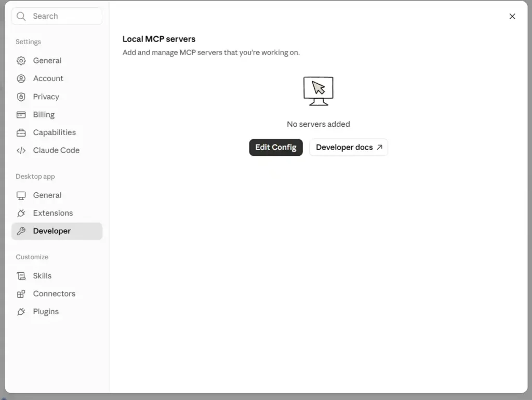Click the gear icon beside Settings General
Viewport: 532px width, 400px height.
point(21,61)
